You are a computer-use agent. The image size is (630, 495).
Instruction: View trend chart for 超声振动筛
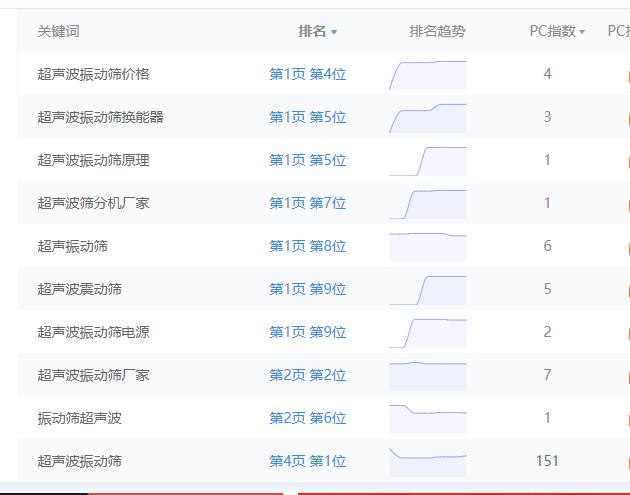point(428,246)
